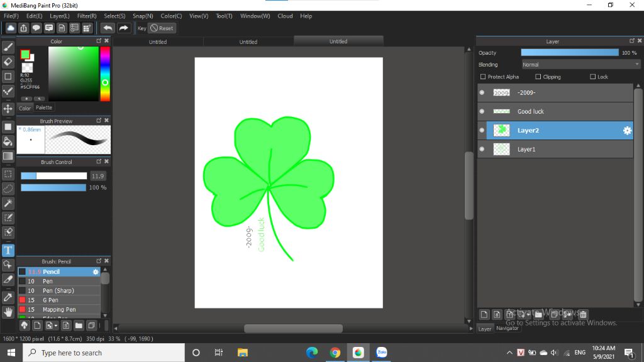644x362 pixels.
Task: Select the Gradient tool
Action: pos(8,156)
